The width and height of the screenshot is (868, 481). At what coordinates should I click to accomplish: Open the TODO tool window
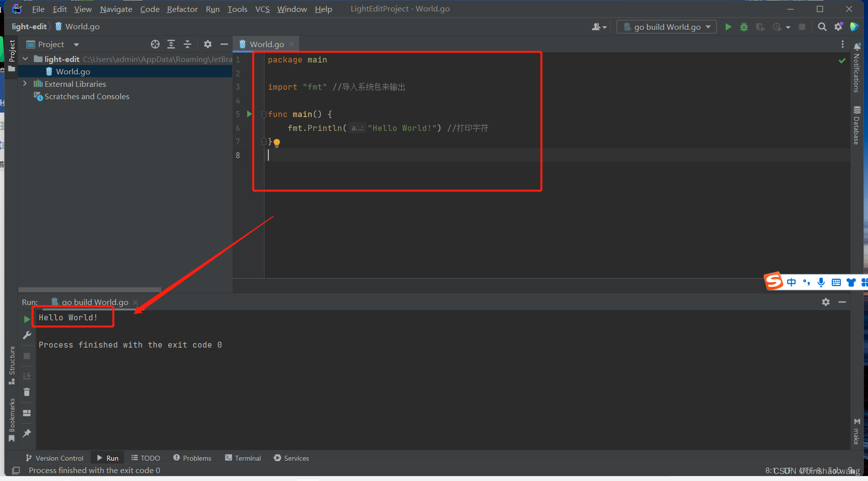(x=145, y=458)
